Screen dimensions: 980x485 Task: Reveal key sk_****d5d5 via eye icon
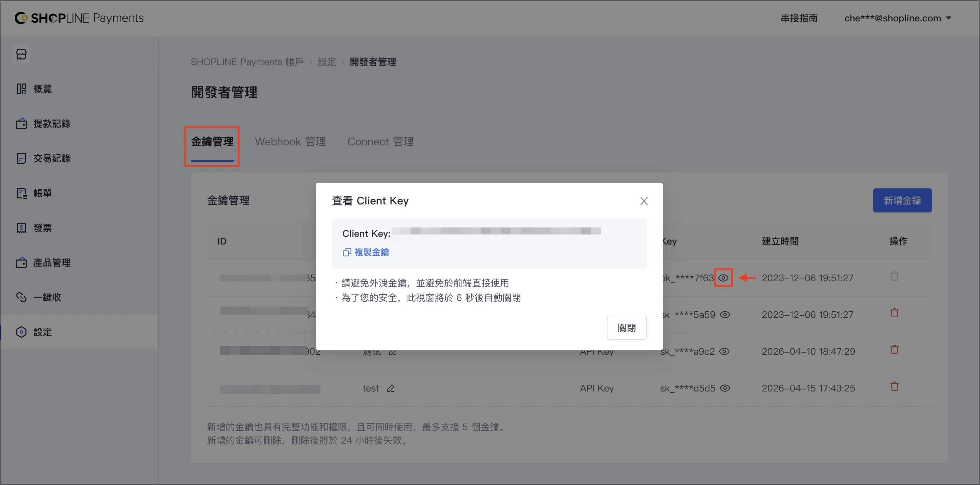(725, 388)
